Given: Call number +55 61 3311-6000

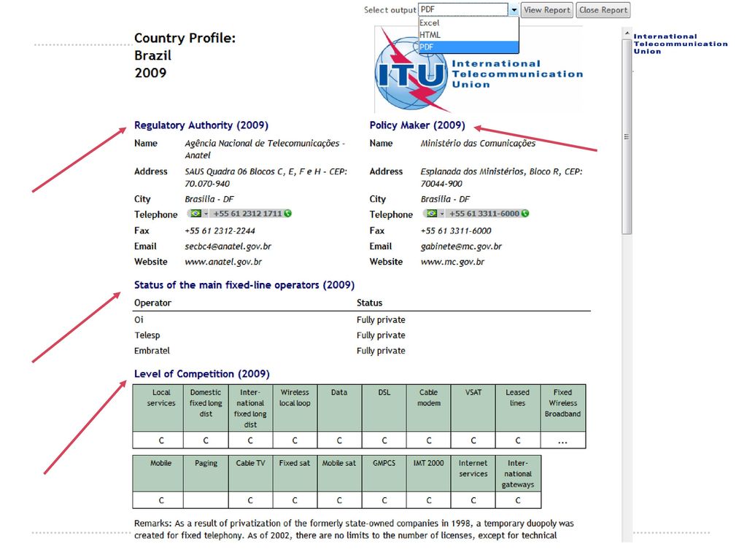Looking at the screenshot, I should [484, 214].
